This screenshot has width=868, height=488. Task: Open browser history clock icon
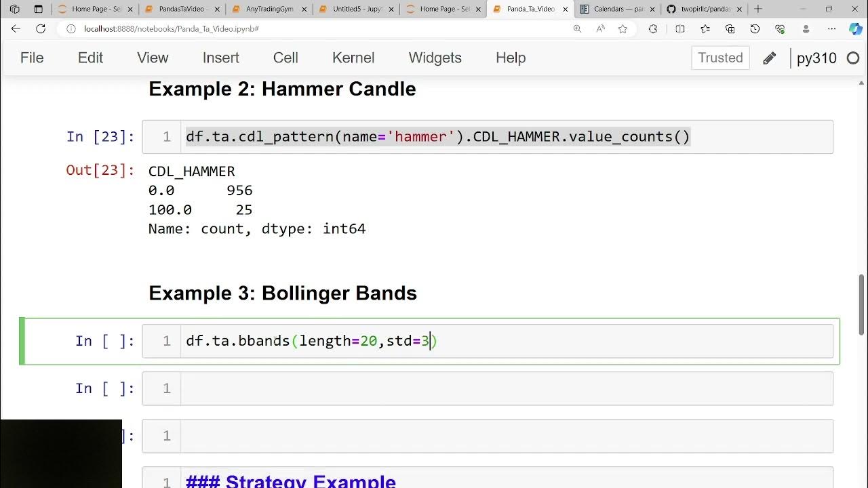tap(755, 29)
